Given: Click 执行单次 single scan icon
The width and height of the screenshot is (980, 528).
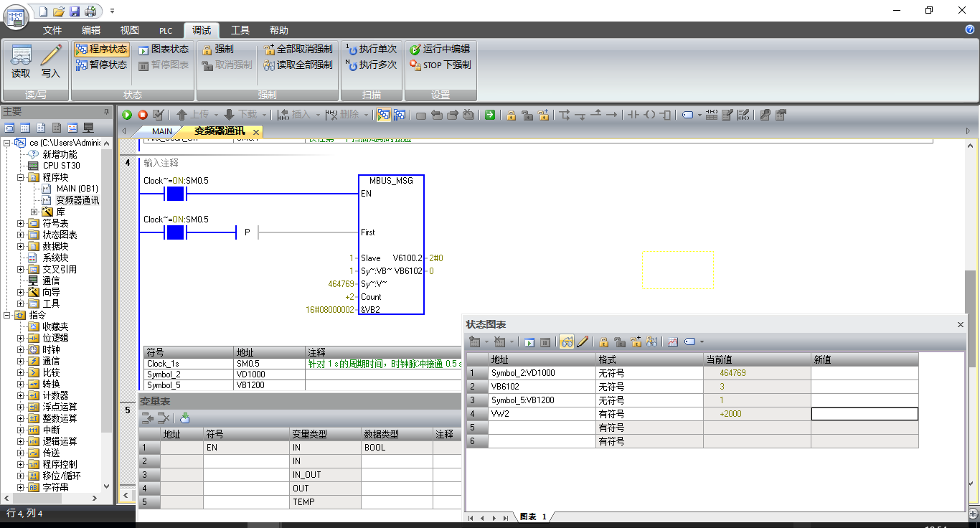Looking at the screenshot, I should click(371, 49).
